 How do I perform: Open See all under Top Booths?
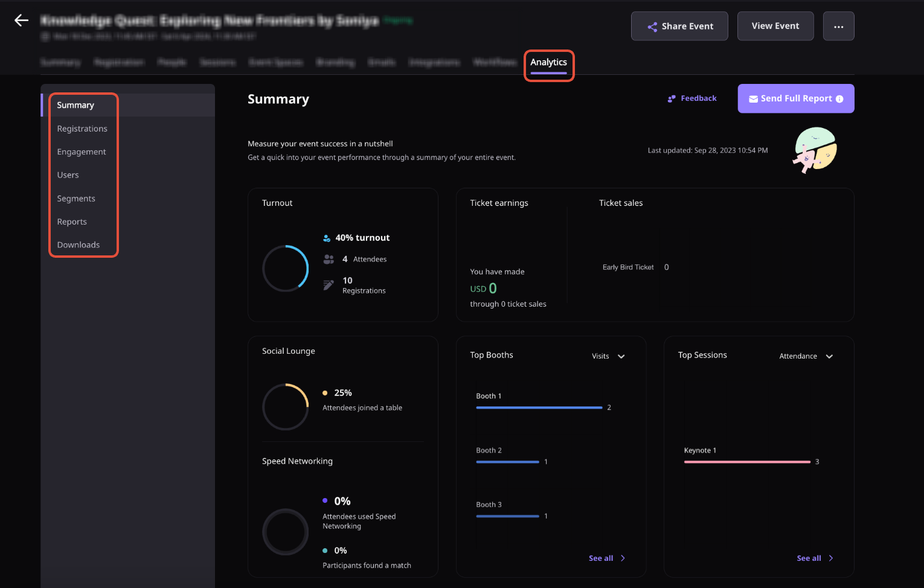(x=606, y=558)
